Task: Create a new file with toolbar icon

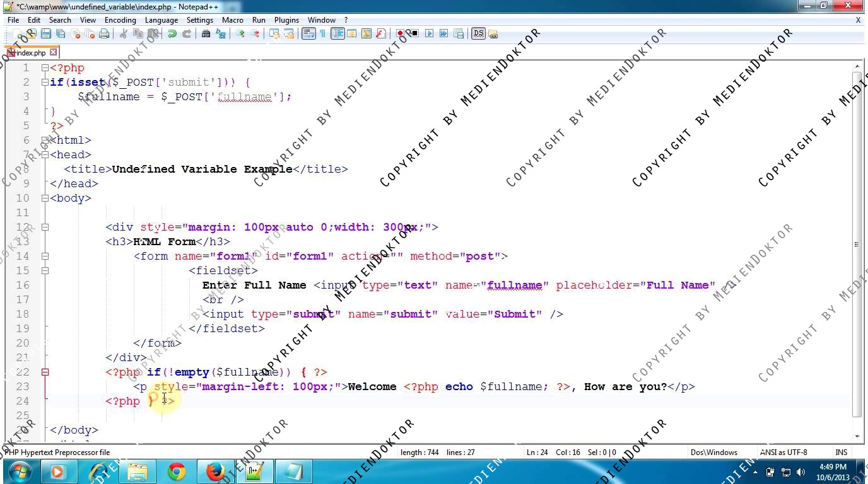Action: click(x=17, y=33)
